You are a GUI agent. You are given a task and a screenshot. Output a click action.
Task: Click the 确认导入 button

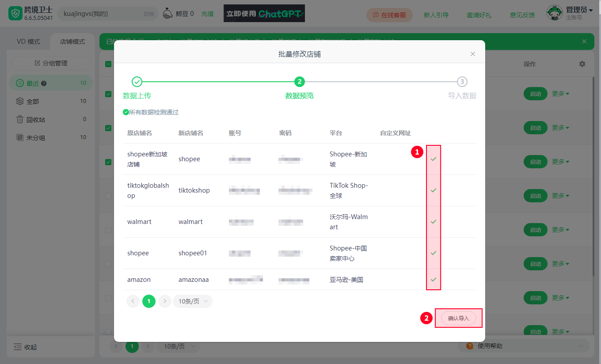tap(458, 318)
